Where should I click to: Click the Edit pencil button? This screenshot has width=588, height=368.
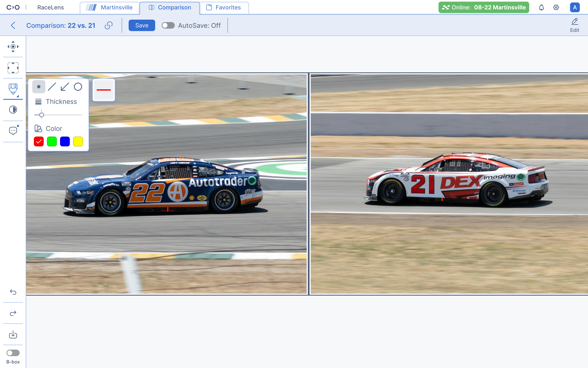coord(574,25)
